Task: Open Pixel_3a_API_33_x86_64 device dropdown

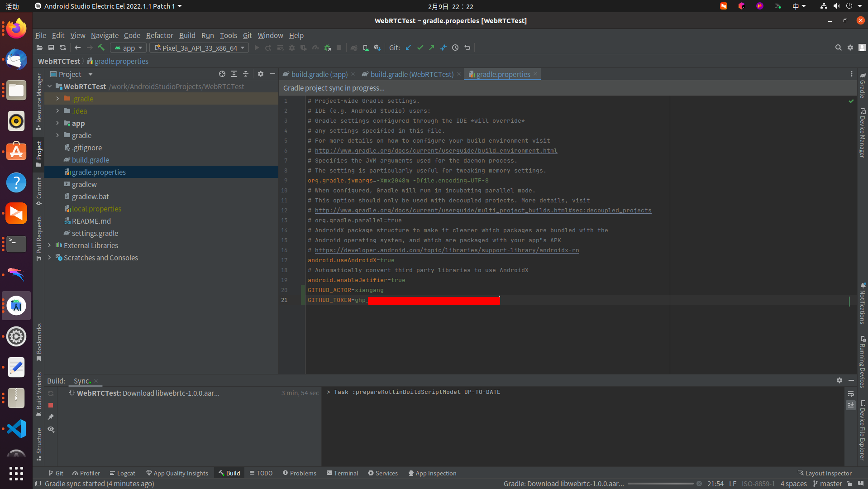Action: (199, 48)
